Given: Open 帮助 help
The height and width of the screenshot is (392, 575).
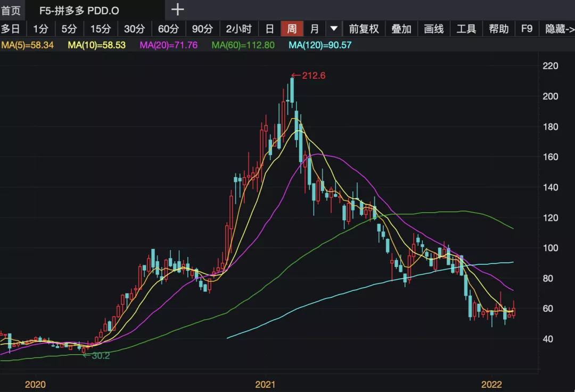Looking at the screenshot, I should click(498, 29).
